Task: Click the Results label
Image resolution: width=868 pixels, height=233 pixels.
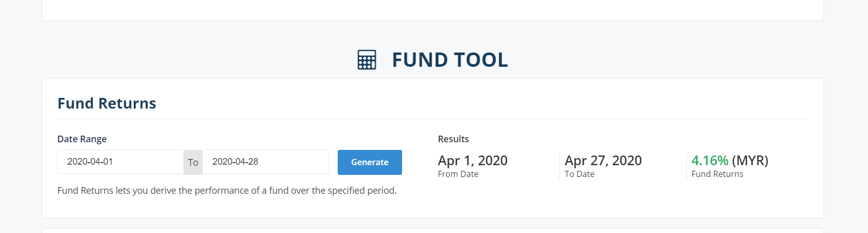Action: 453,139
